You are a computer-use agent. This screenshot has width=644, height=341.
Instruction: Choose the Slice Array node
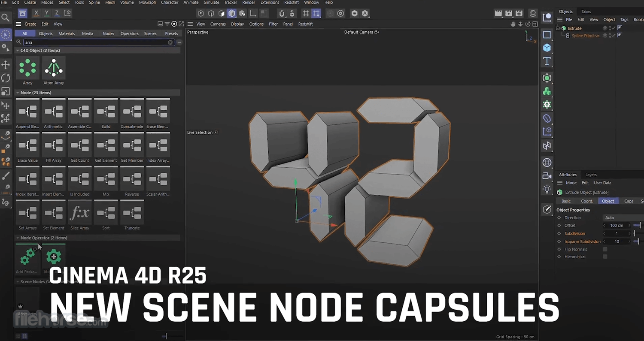(80, 215)
